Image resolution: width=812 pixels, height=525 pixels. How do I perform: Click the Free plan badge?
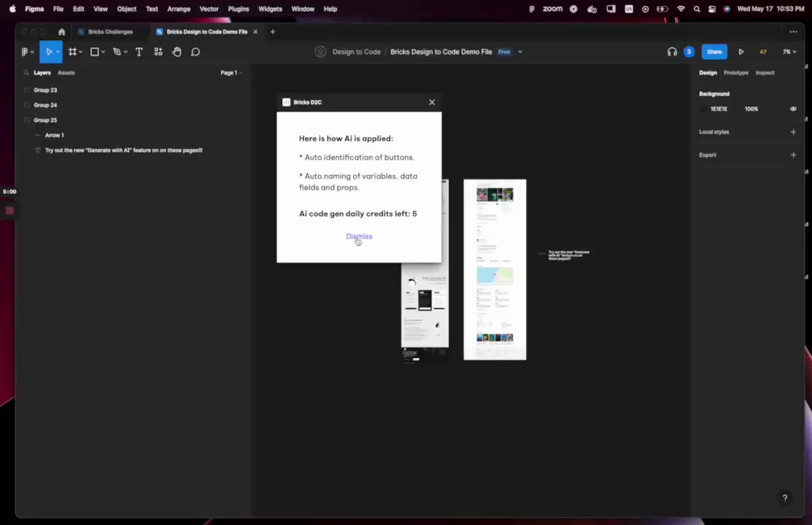point(504,52)
